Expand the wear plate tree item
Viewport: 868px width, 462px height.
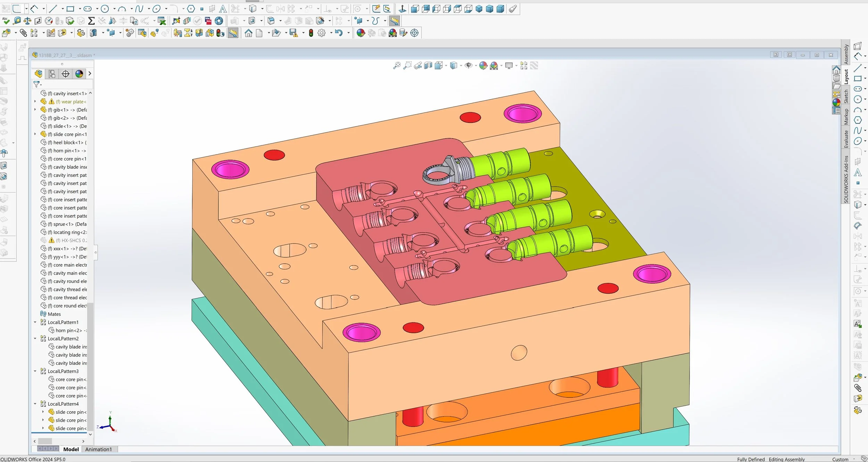pyautogui.click(x=35, y=101)
